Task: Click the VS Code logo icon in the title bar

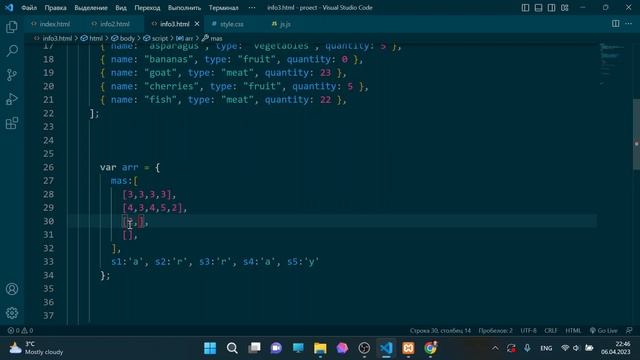Action: coord(9,7)
